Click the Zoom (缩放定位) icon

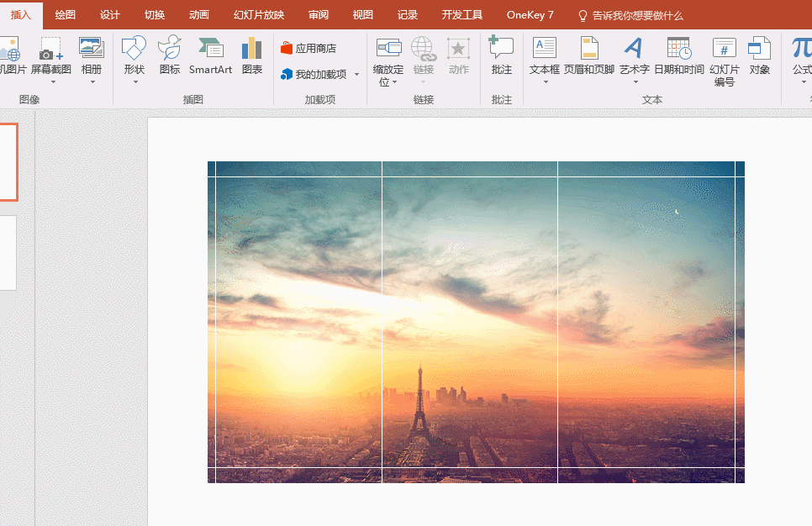388,49
